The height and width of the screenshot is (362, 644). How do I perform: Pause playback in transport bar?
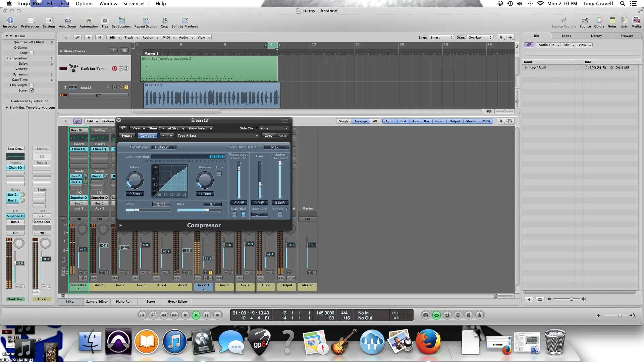tap(207, 315)
